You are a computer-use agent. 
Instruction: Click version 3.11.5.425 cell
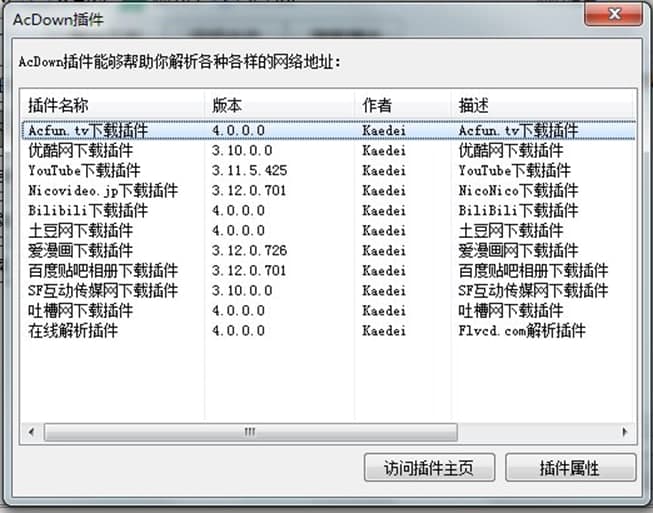coord(249,170)
